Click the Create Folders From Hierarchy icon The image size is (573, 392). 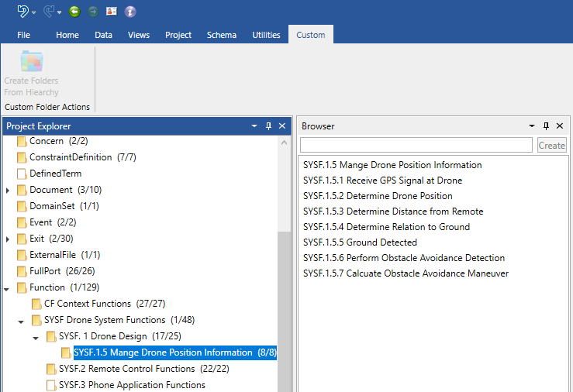[31, 62]
